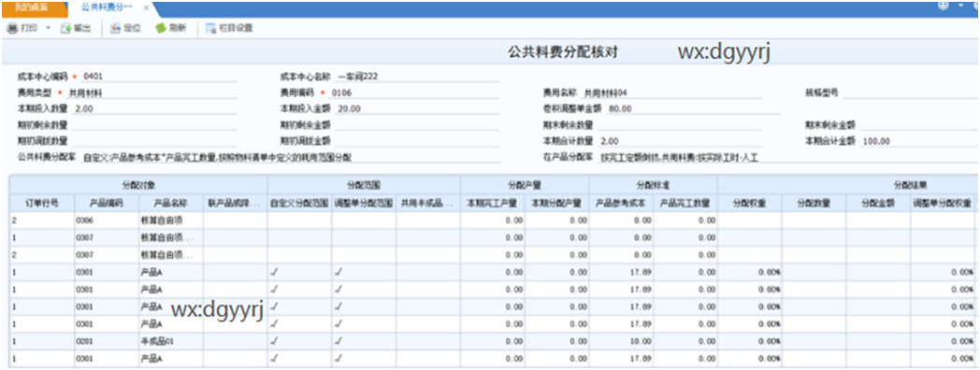The width and height of the screenshot is (980, 370).
Task: Select the 半成品01 product name cell
Action: coord(170,343)
